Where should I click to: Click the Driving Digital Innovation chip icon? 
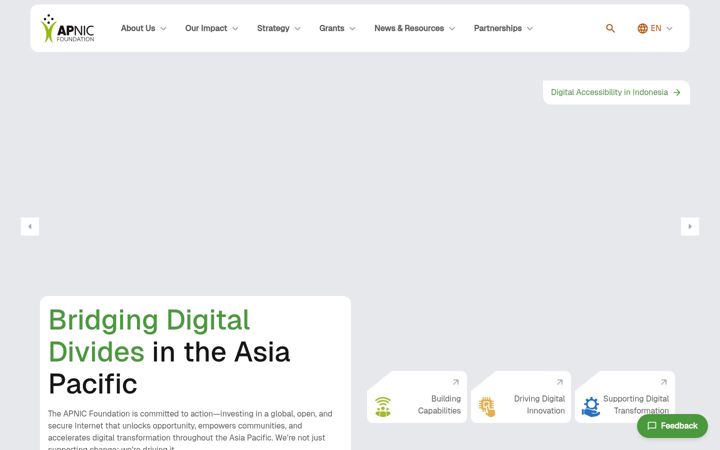click(487, 407)
